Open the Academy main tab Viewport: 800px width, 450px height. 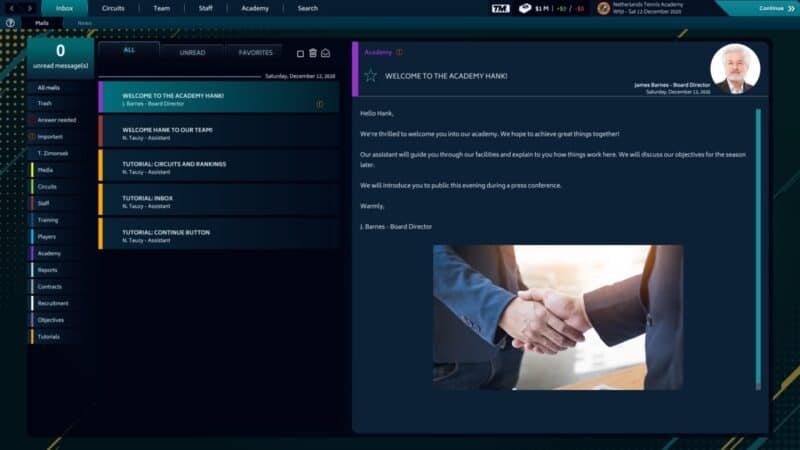tap(255, 8)
